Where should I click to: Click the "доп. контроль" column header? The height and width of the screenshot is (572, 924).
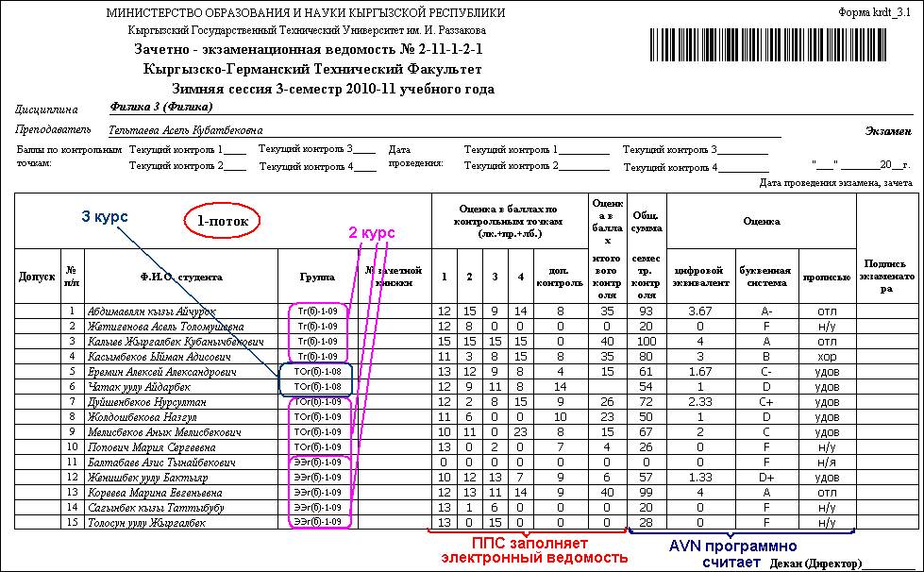coord(560,278)
